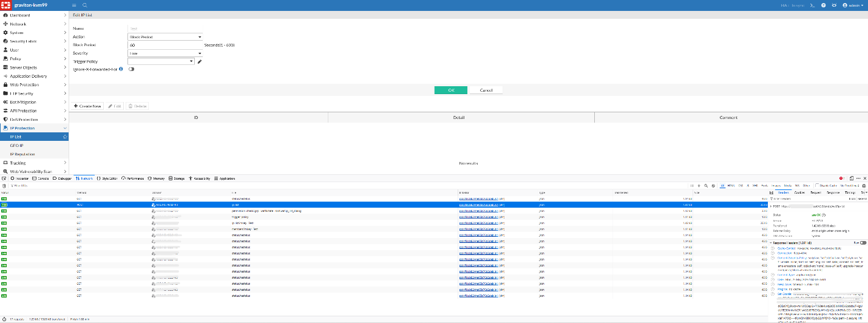Click the Block Period input field
This screenshot has width=868, height=323.
165,45
